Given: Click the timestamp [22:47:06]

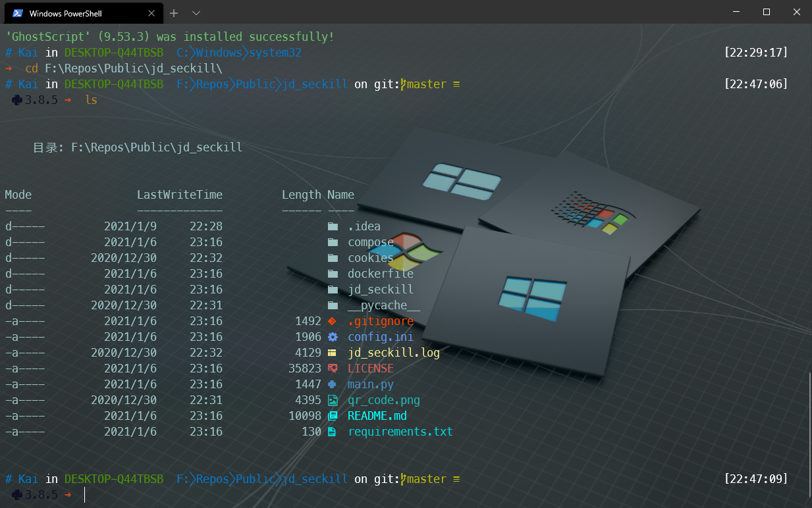Looking at the screenshot, I should [755, 84].
